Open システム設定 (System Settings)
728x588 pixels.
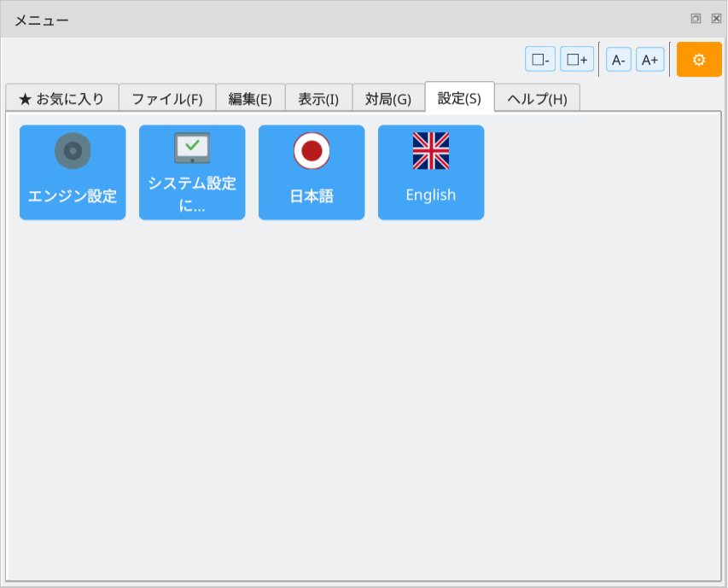pos(192,172)
